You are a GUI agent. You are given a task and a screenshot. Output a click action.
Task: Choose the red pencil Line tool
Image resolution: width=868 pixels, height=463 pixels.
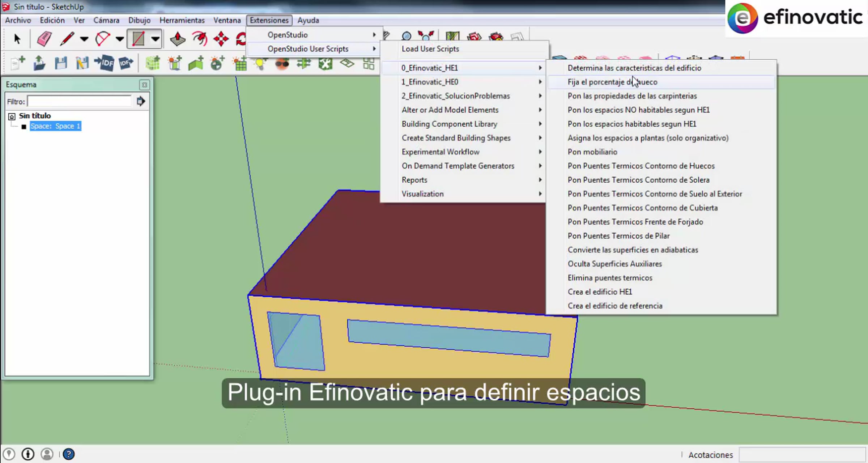[67, 39]
